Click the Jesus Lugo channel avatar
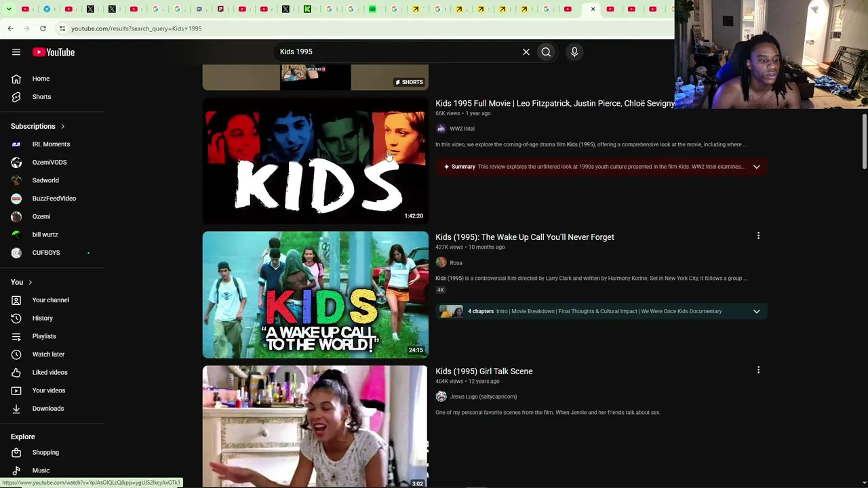This screenshot has height=488, width=868. pos(441,396)
